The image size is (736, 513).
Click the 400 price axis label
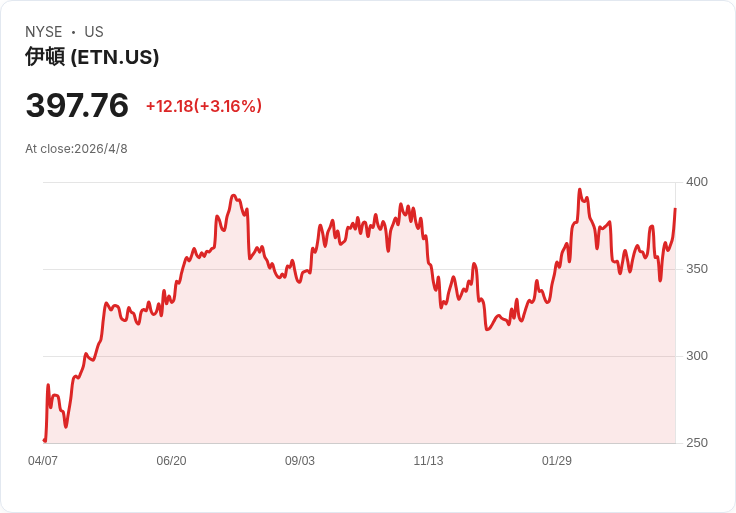pos(697,182)
